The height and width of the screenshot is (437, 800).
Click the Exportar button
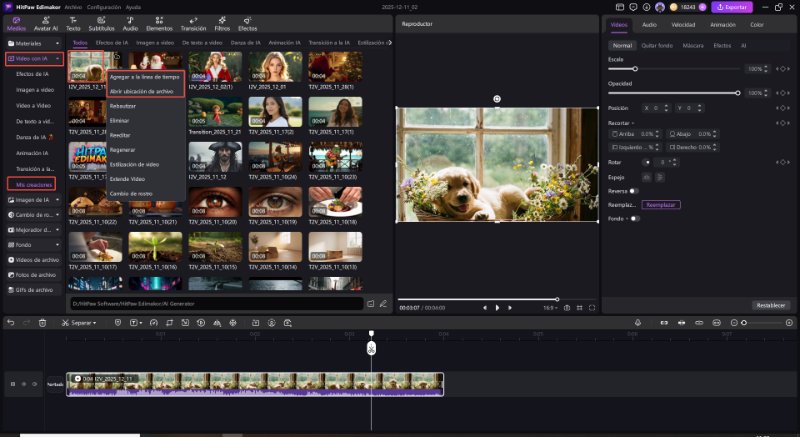pos(732,7)
